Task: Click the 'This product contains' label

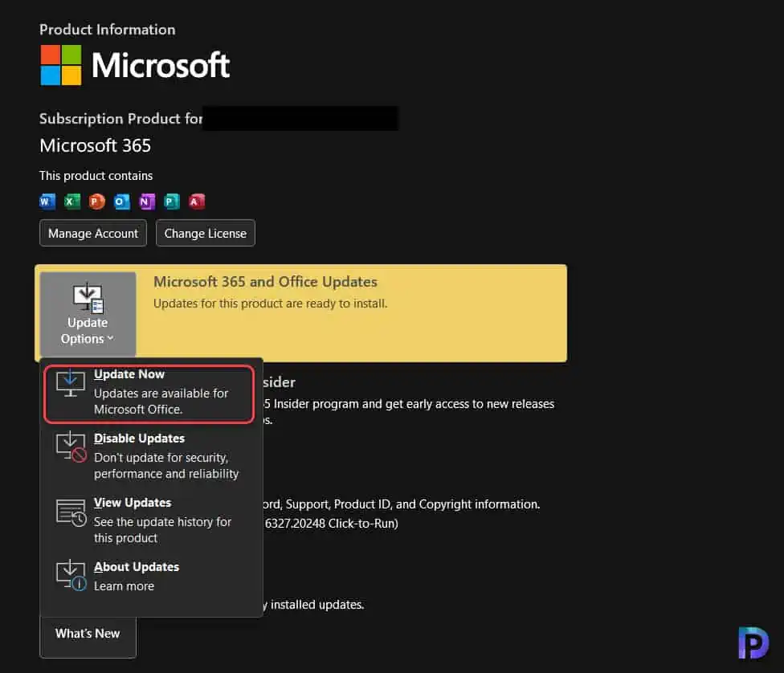Action: [96, 176]
